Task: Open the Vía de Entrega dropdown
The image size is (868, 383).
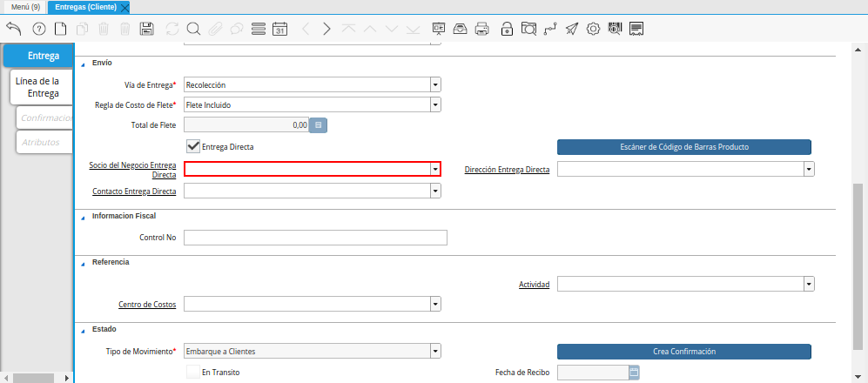Action: click(435, 84)
